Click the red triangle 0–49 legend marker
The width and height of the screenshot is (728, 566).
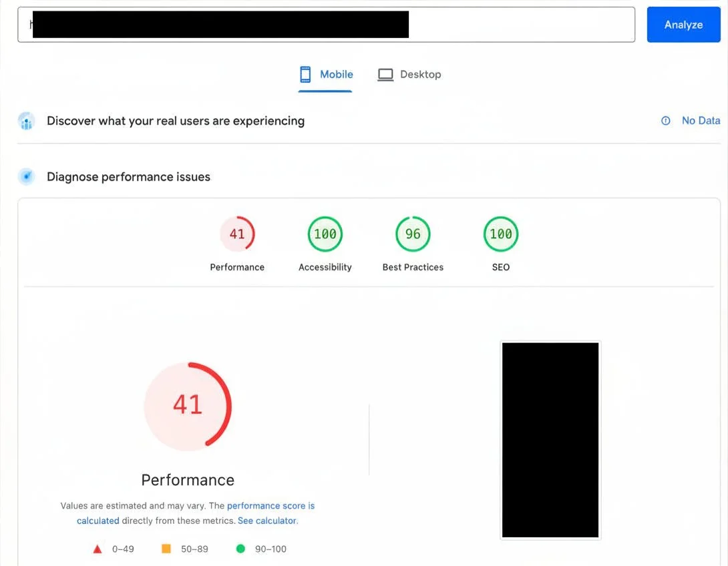click(x=97, y=548)
